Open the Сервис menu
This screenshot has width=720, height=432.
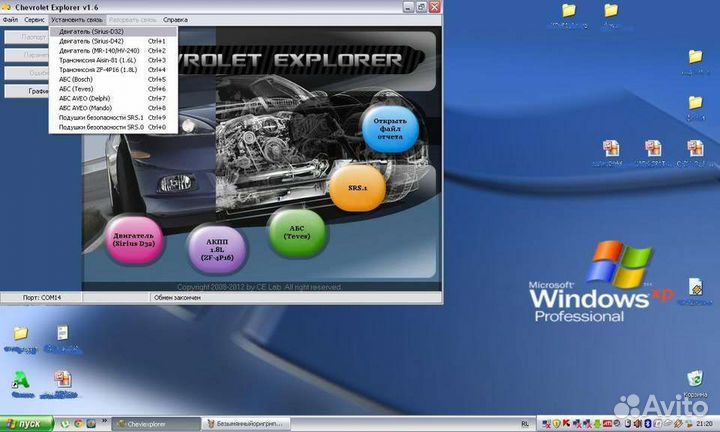click(34, 19)
